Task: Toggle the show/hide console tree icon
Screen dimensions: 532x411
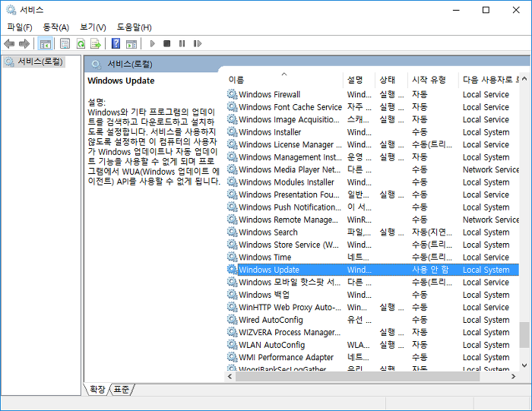Action: coord(45,44)
